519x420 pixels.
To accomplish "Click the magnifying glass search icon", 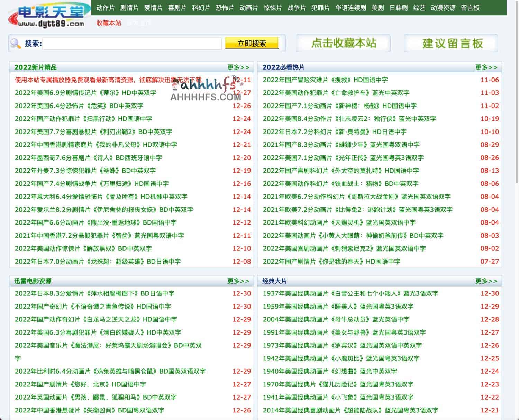I will (x=16, y=44).
